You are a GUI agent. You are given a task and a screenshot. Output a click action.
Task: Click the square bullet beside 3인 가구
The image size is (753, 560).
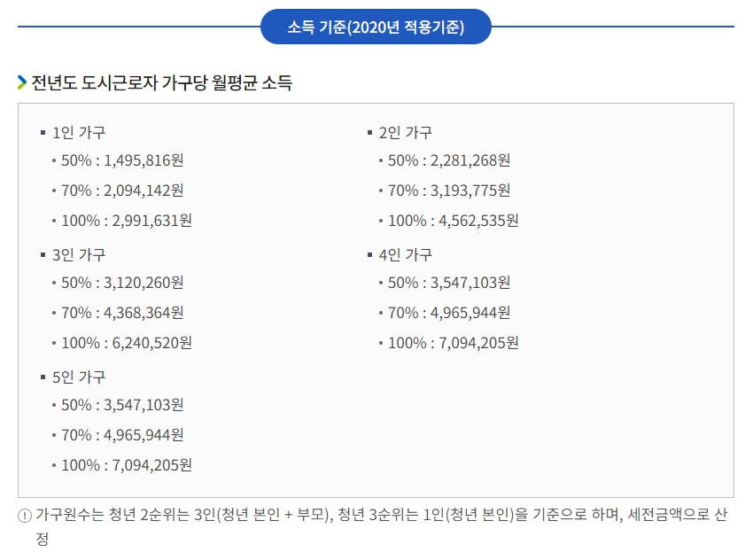[x=43, y=254]
